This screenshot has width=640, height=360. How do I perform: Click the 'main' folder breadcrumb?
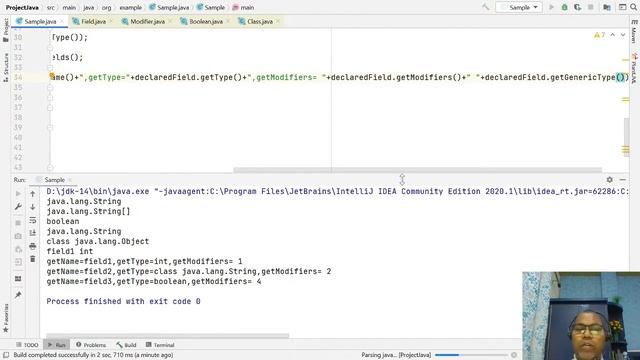pyautogui.click(x=69, y=7)
